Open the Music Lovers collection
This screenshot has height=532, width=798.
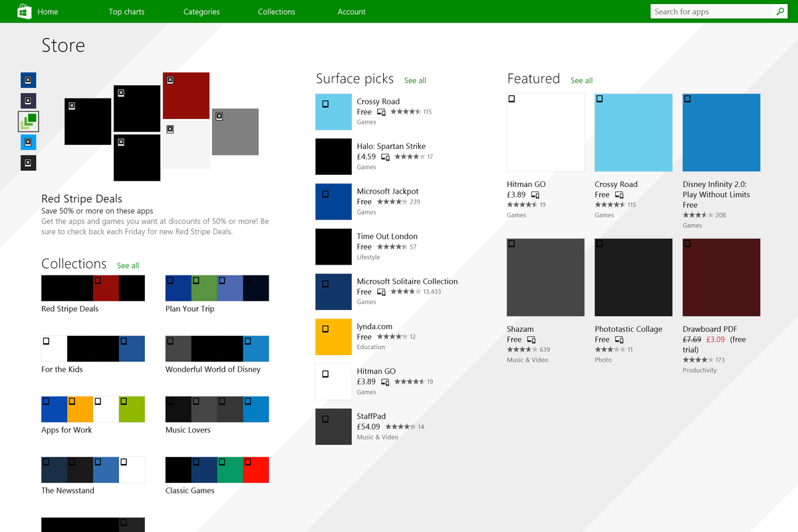tap(217, 415)
